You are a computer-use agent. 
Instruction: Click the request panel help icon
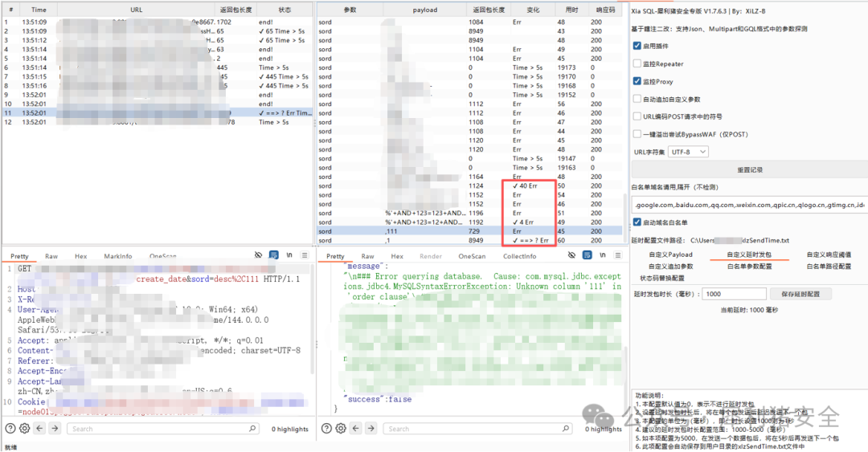(10, 429)
